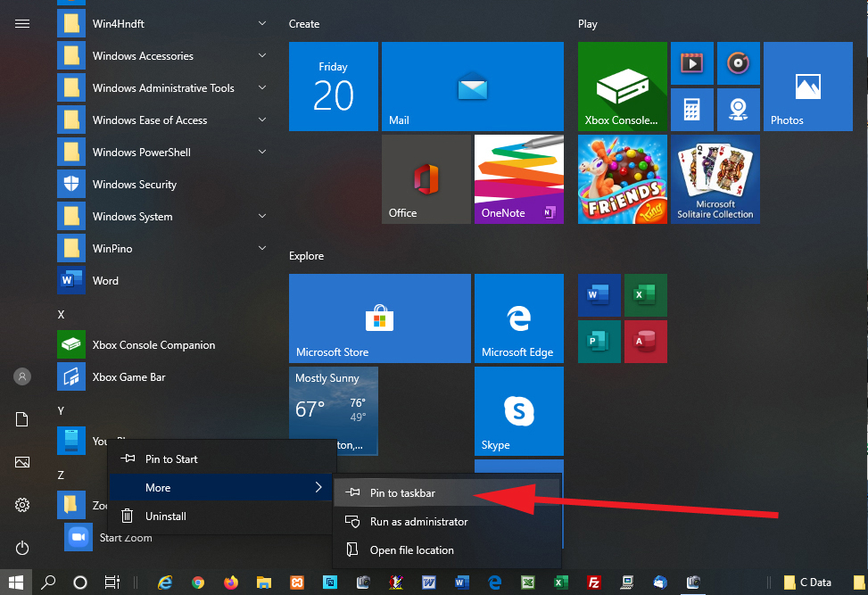Screen dimensions: 868x595
Task: Open the user account icon in left rail
Action: [22, 376]
